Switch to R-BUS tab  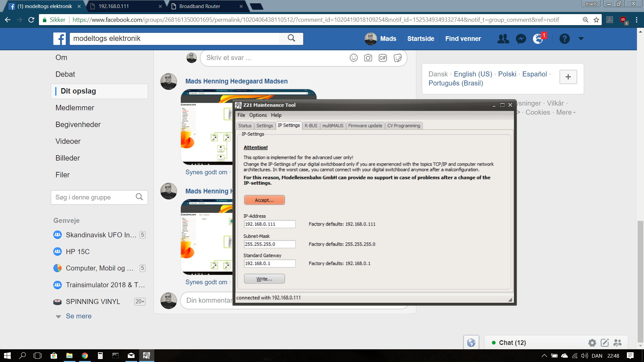click(x=311, y=126)
